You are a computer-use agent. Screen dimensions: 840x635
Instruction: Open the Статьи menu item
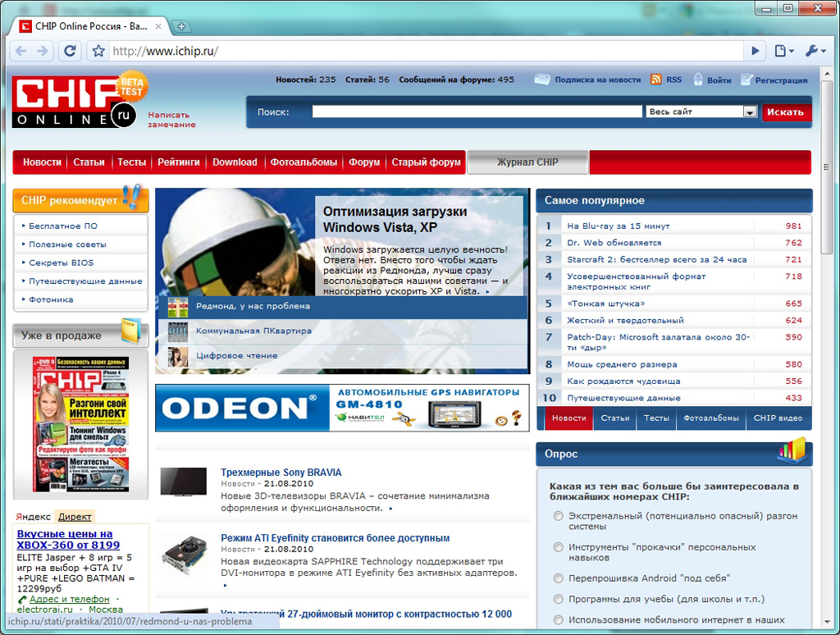coord(89,162)
